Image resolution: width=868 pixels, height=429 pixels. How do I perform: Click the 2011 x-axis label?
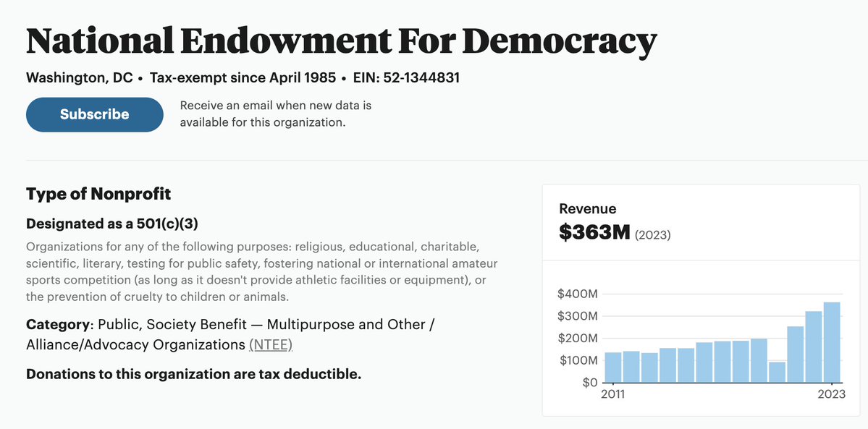coord(613,395)
